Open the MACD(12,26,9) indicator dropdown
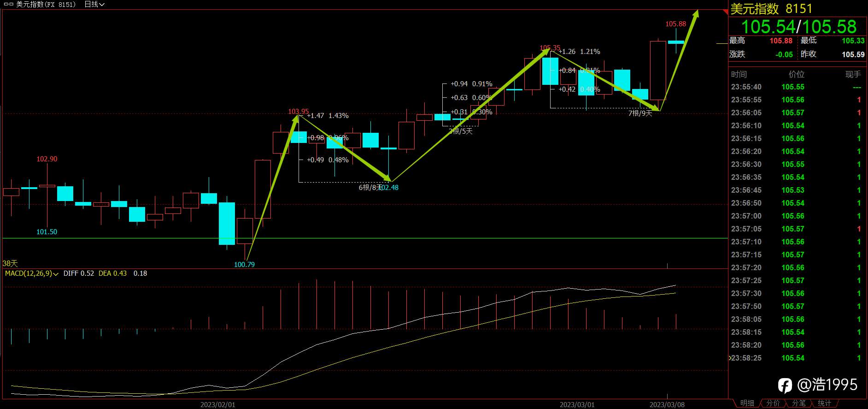Screen dimensions: 868x409 [31, 273]
